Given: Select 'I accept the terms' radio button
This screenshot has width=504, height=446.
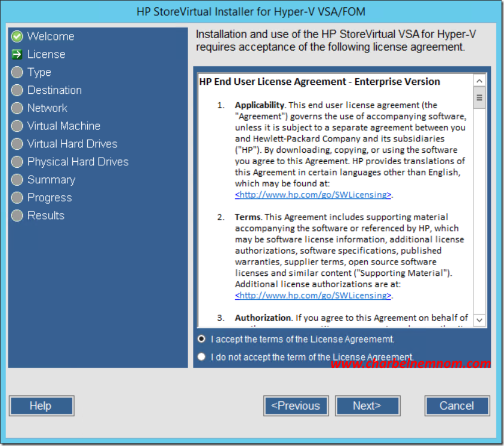Looking at the screenshot, I should click(201, 339).
